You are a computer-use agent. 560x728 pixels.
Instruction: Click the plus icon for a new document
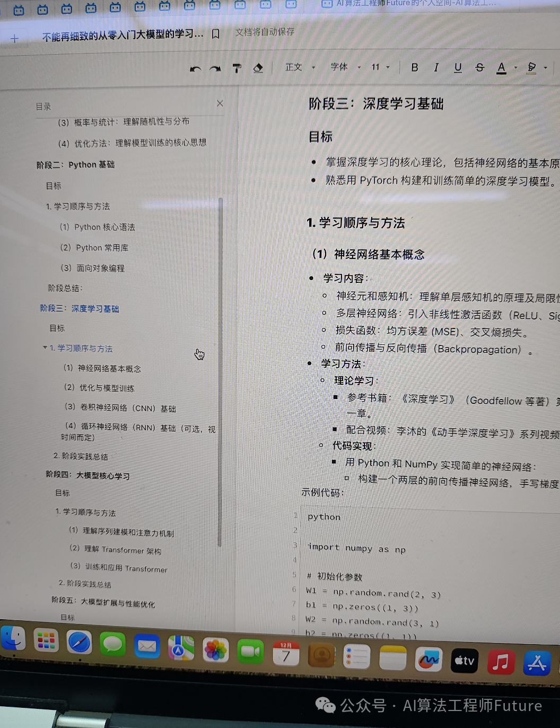click(x=14, y=39)
